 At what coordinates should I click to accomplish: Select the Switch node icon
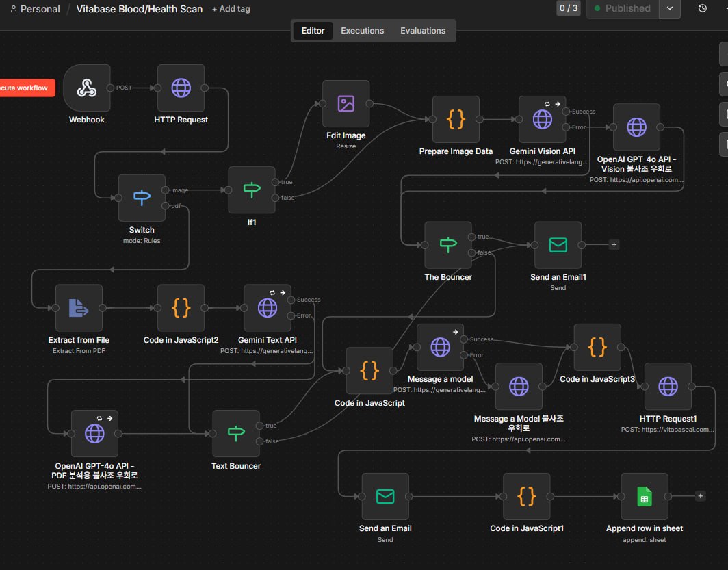click(142, 198)
